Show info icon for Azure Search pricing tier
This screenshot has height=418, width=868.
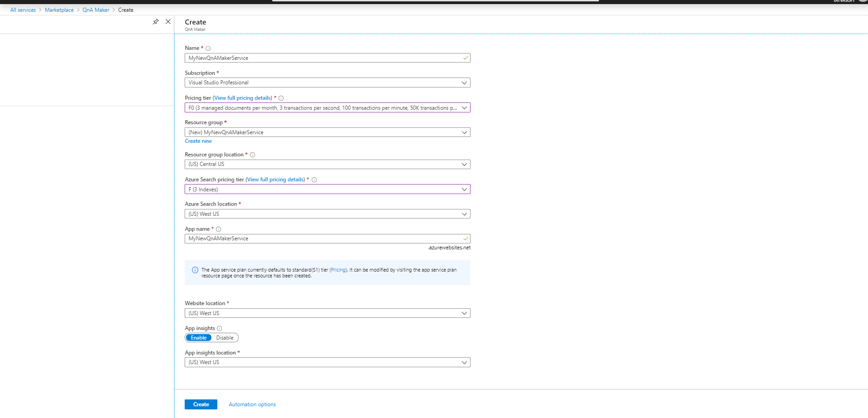(314, 180)
